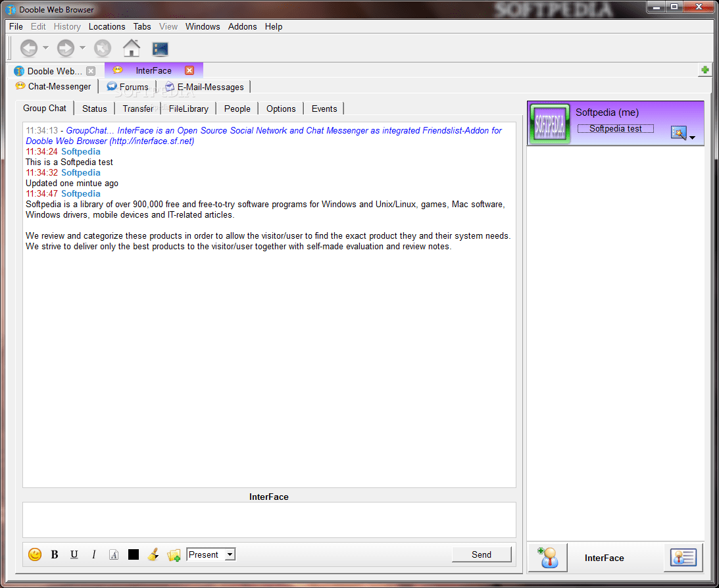The height and width of the screenshot is (588, 719).
Task: Open the Options tab
Action: 281,109
